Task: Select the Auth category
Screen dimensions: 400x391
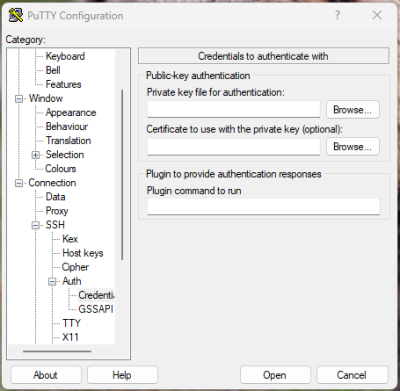Action: click(72, 281)
